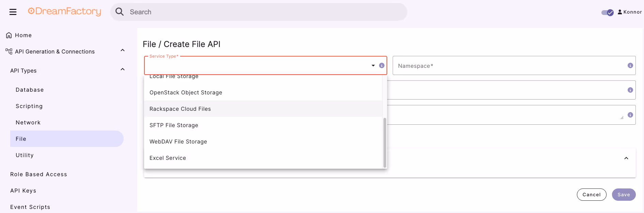Image resolution: width=644 pixels, height=213 pixels.
Task: Click the Service Type combo box
Action: 266,65
